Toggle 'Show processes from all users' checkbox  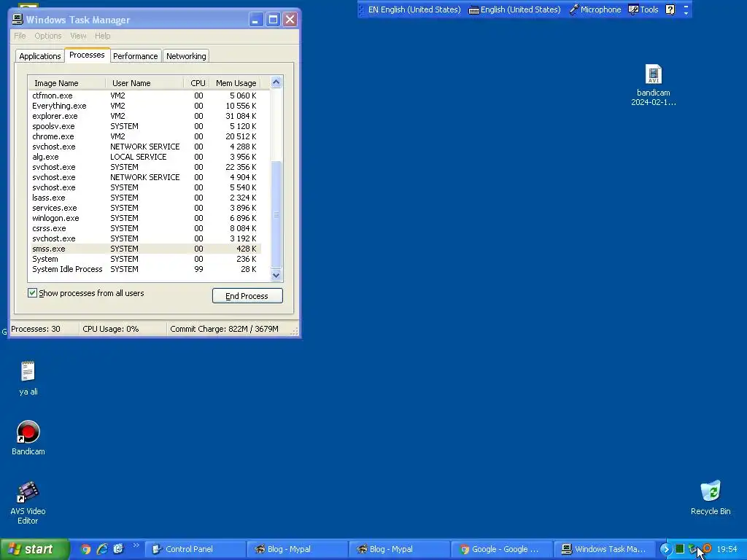pyautogui.click(x=32, y=293)
